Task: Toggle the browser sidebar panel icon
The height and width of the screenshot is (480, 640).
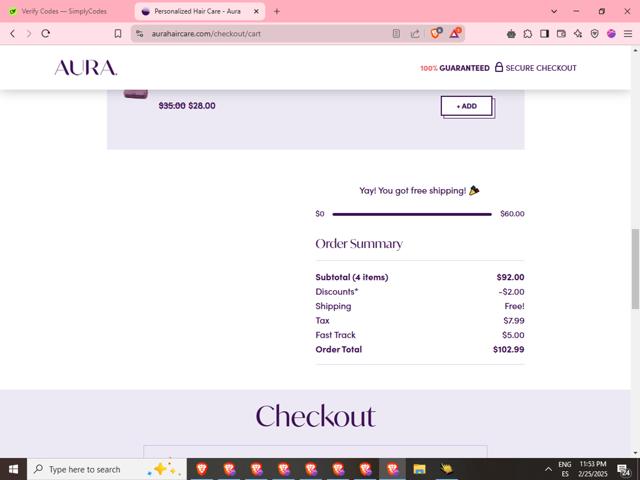Action: coord(544,34)
